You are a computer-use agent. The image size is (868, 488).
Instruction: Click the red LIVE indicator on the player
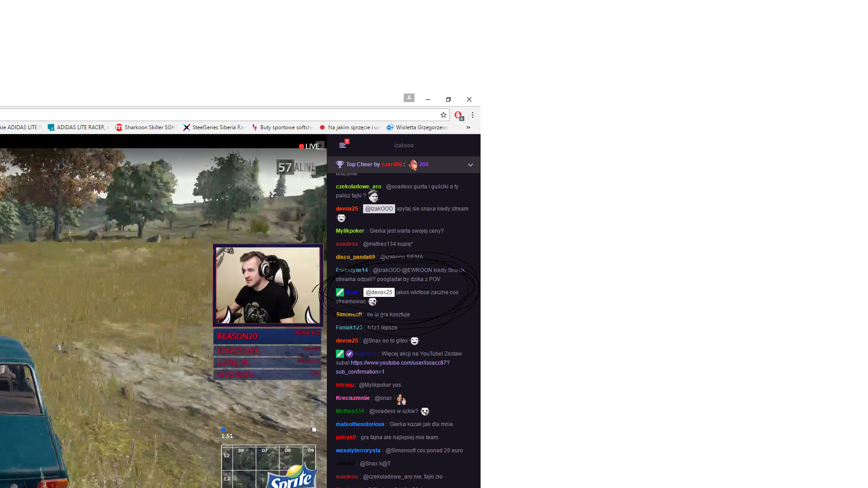[x=309, y=146]
